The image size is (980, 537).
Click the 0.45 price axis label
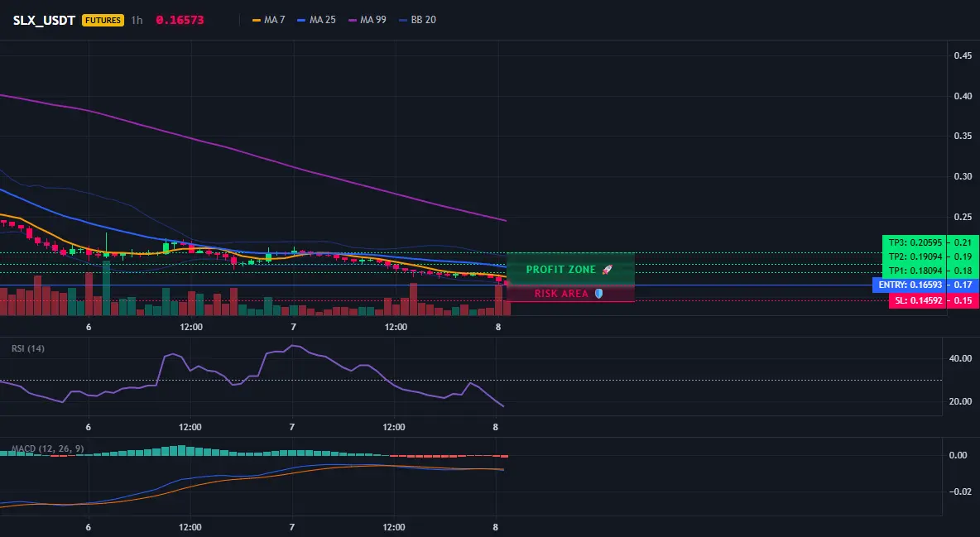[963, 55]
